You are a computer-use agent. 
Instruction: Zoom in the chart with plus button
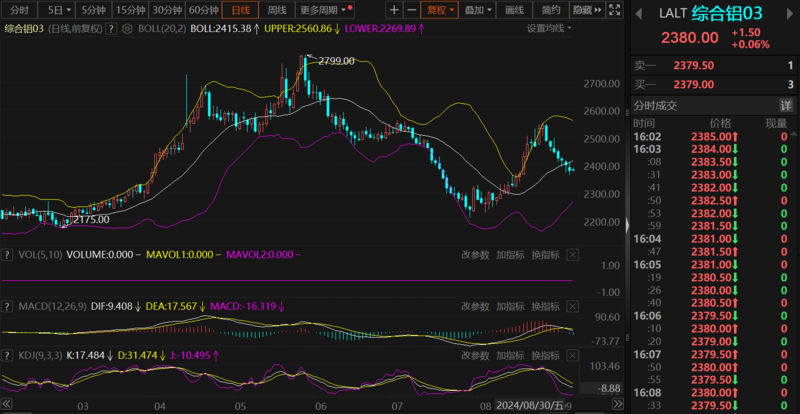[x=393, y=10]
